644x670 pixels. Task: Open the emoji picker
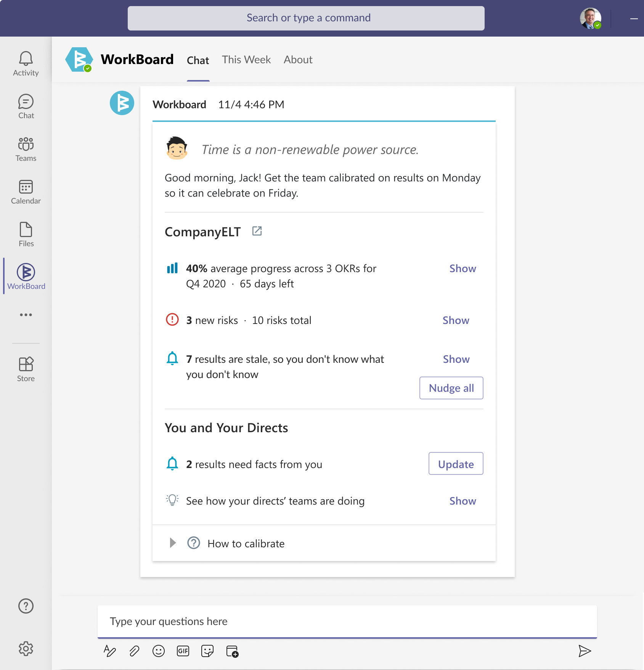click(x=159, y=651)
